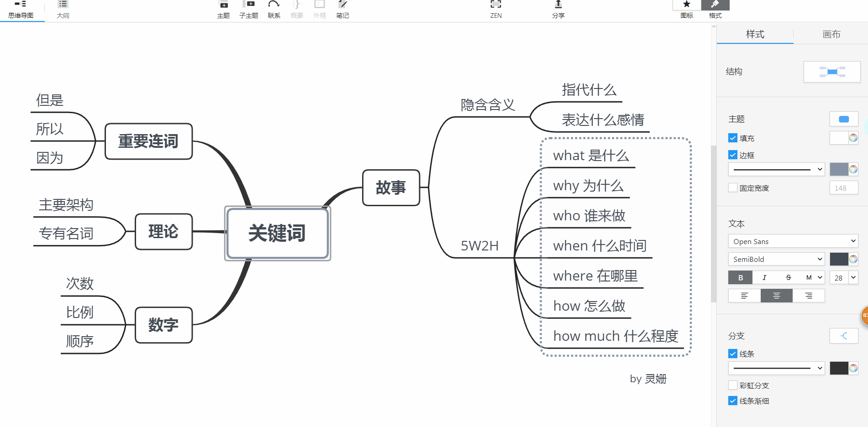
Task: Open the 分支 branch shape selector
Action: pyautogui.click(x=844, y=336)
